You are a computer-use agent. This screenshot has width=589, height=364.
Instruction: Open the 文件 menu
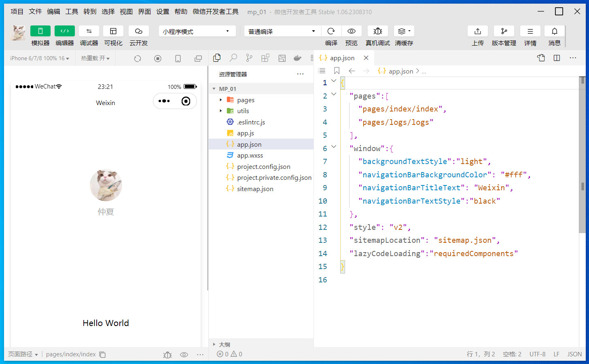pos(35,12)
